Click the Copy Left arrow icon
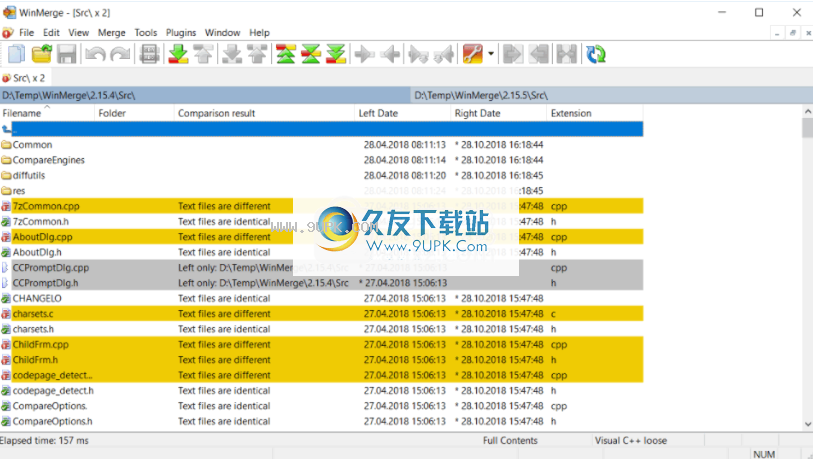Screen dimensions: 813x459 point(390,54)
